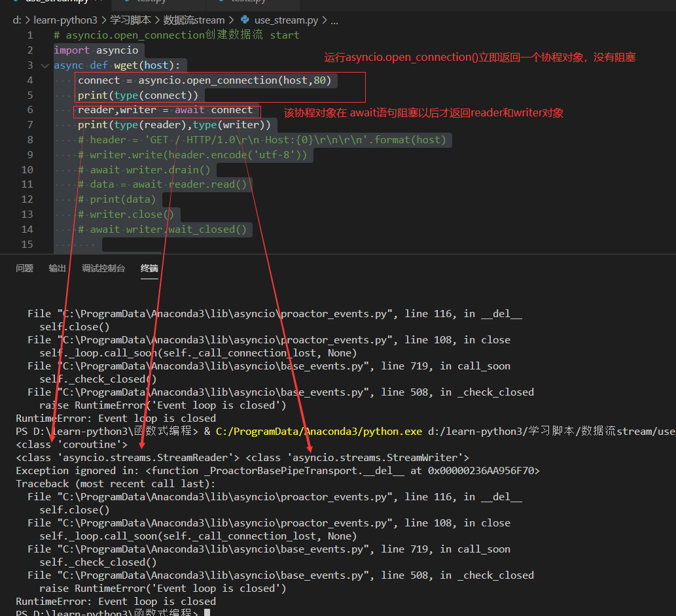The height and width of the screenshot is (616, 676).
Task: Click the header comment line 1
Action: pyautogui.click(x=176, y=35)
